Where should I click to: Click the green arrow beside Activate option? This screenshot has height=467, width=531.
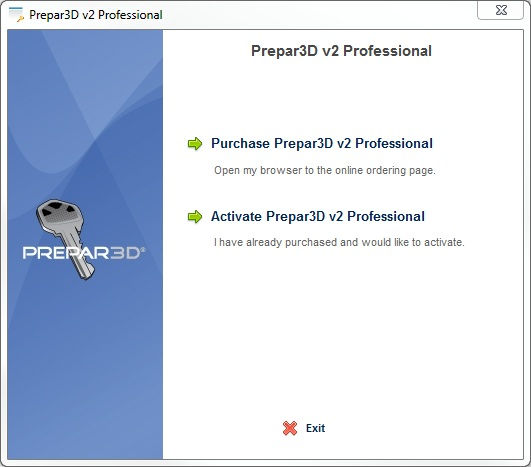point(195,217)
